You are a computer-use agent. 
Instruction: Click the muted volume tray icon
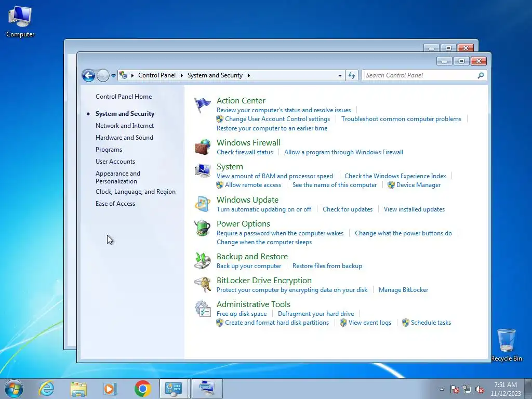point(480,389)
